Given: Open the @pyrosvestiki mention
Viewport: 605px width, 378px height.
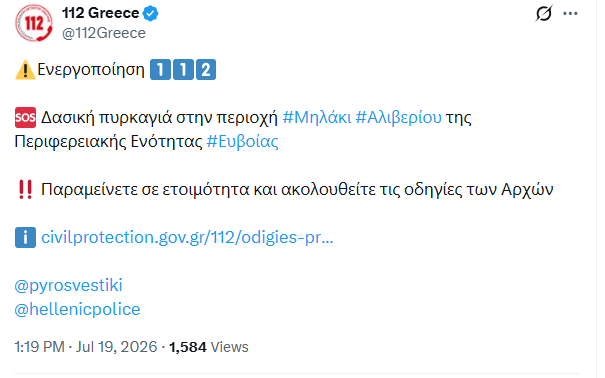Looking at the screenshot, I should click(68, 285).
